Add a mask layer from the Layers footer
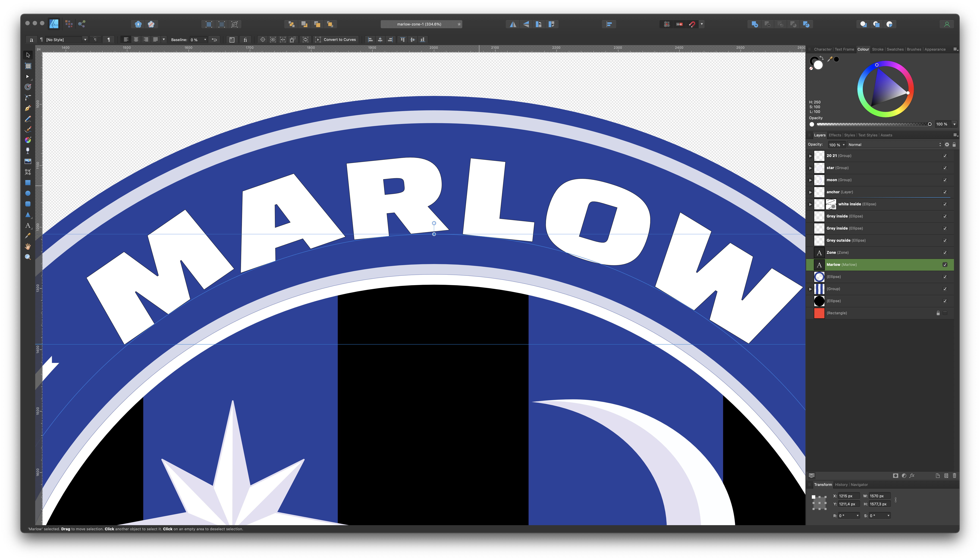 point(895,476)
